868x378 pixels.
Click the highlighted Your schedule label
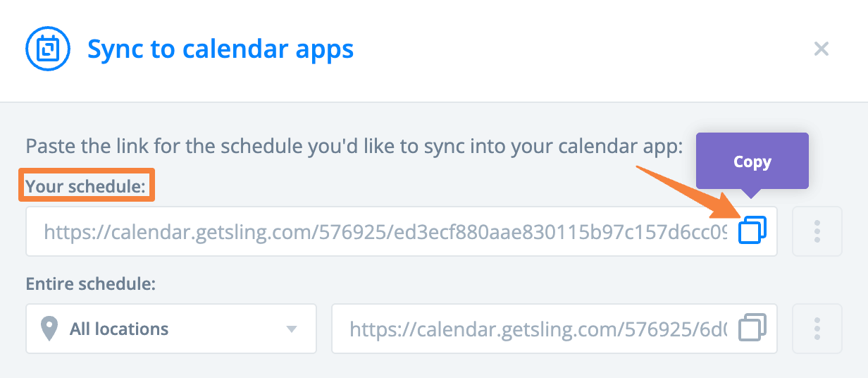(x=86, y=187)
